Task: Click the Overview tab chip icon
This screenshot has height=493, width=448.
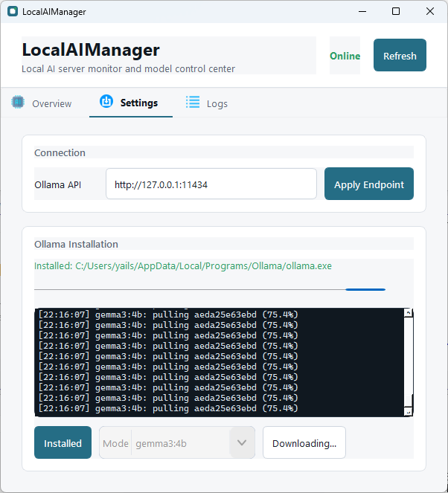Action: [x=18, y=102]
